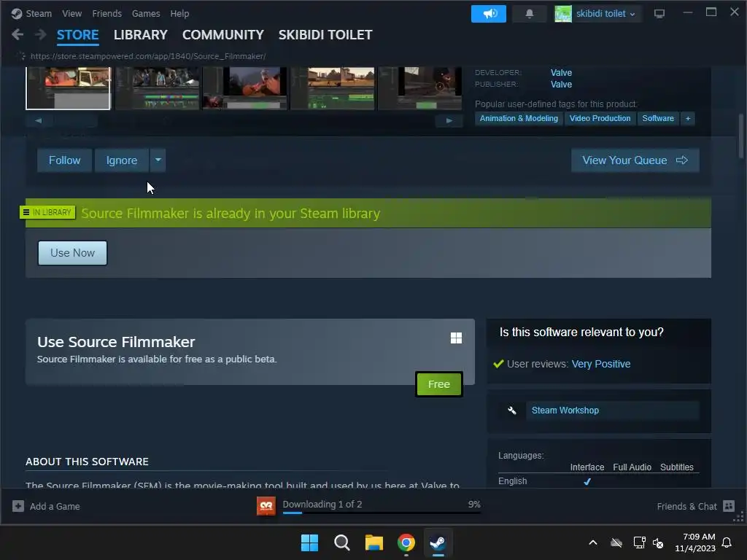Open Google Chrome from the taskbar

(x=406, y=542)
